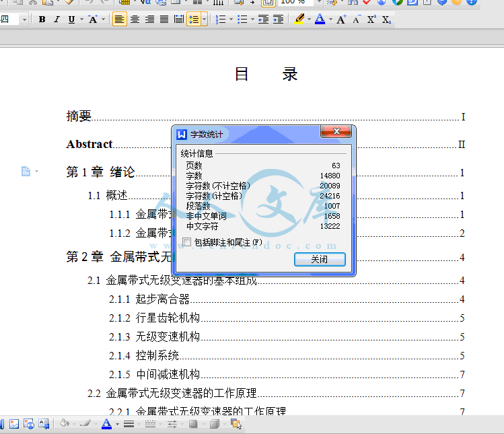Click the font size input box

tap(9, 20)
